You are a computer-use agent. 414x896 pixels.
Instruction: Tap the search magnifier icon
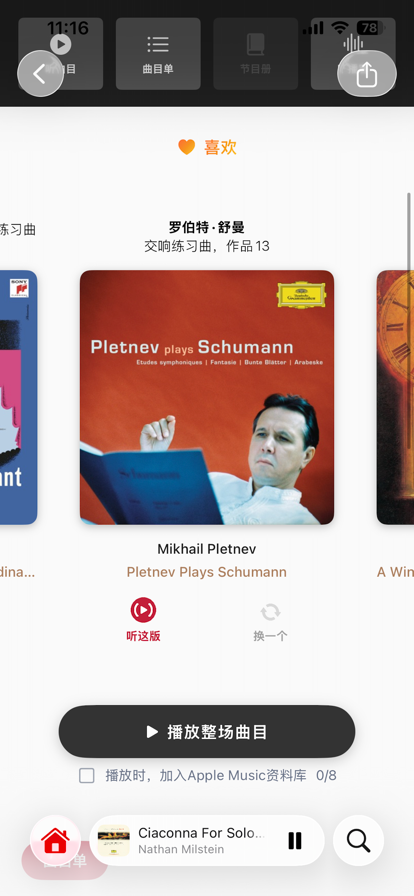(359, 840)
